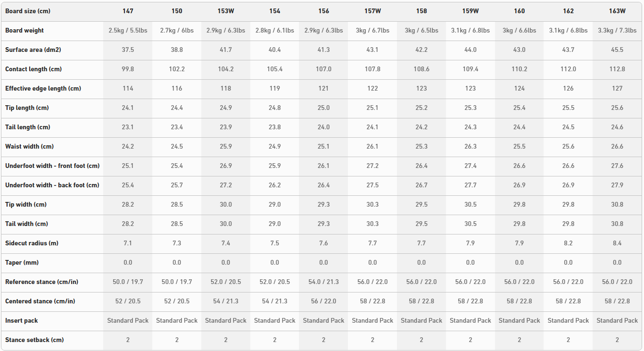Screen dimensions: 644x351
Task: Select the 99.8 contact length value
Action: pos(128,69)
